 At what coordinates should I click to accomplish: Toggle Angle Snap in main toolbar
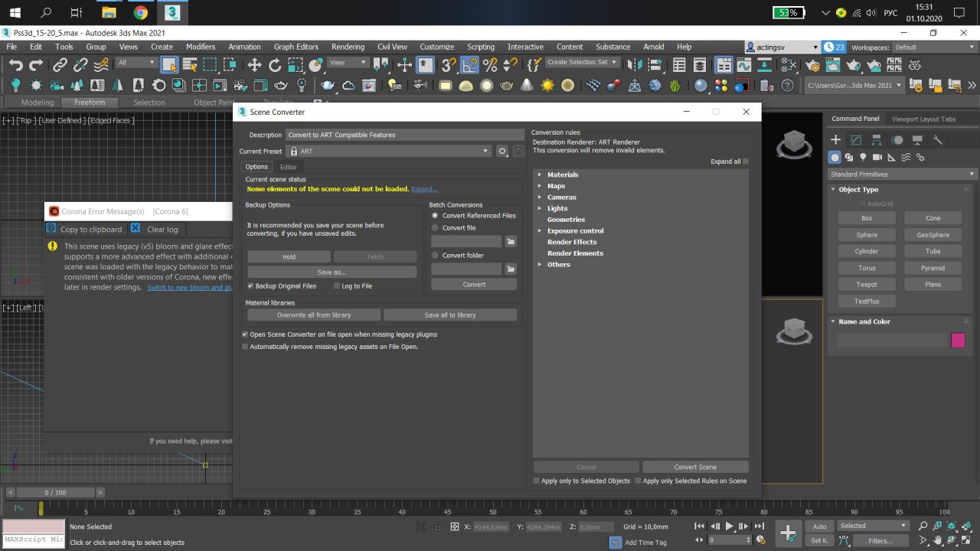(x=470, y=65)
